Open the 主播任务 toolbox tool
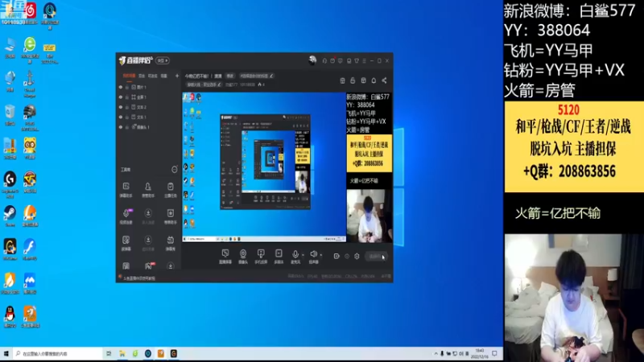This screenshot has width=644, height=362. [x=171, y=190]
